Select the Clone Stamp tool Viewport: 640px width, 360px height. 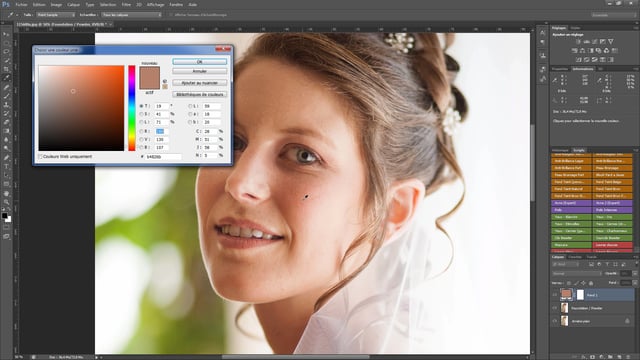pyautogui.click(x=6, y=104)
